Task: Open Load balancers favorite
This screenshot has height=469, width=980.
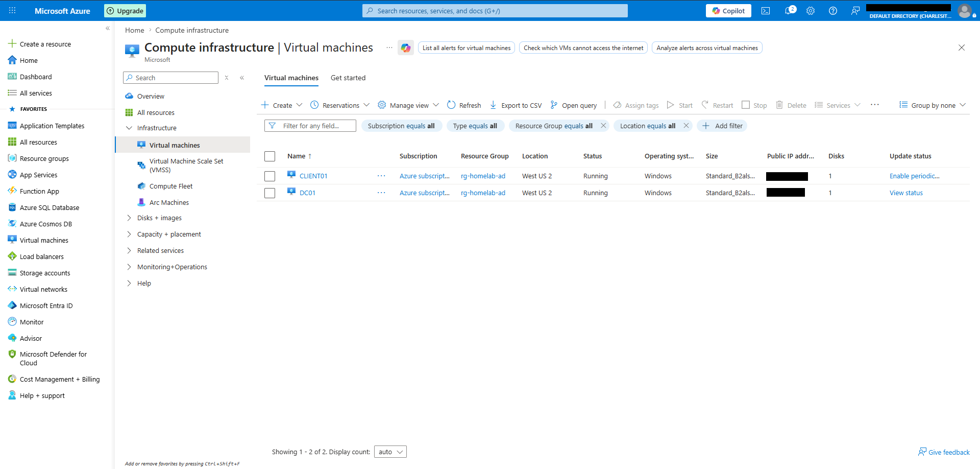Action: tap(41, 256)
